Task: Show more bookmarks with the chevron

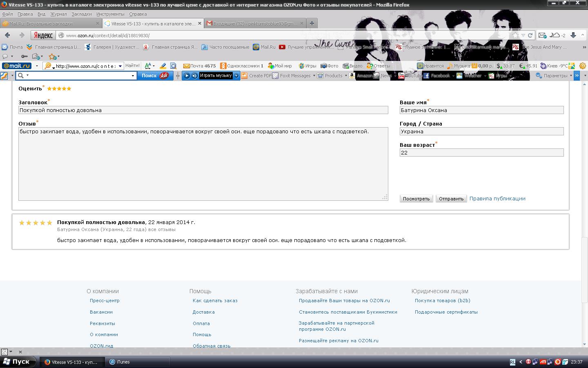Action: point(584,47)
